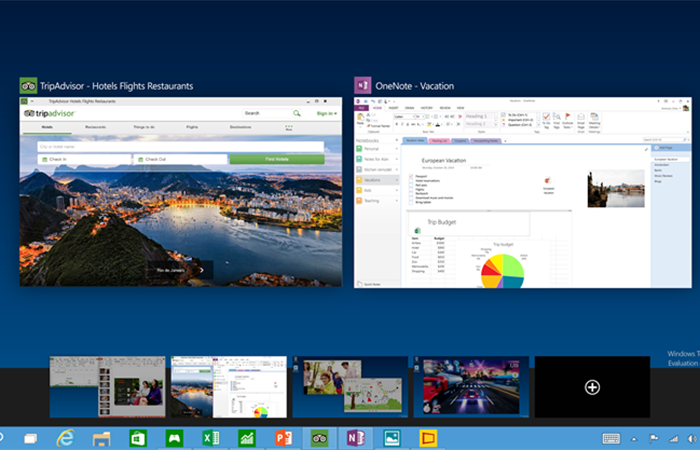700x450 pixels.
Task: Check the Backpack checkbox
Action: (x=411, y=193)
